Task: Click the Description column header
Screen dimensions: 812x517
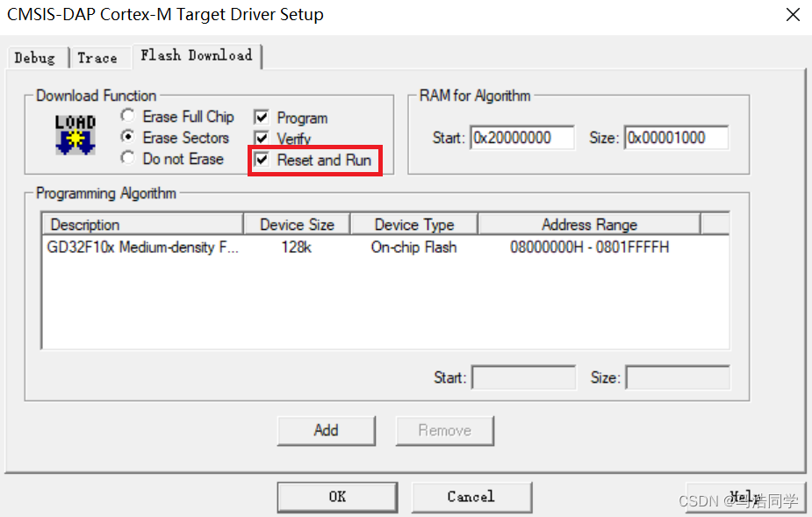Action: coord(143,225)
